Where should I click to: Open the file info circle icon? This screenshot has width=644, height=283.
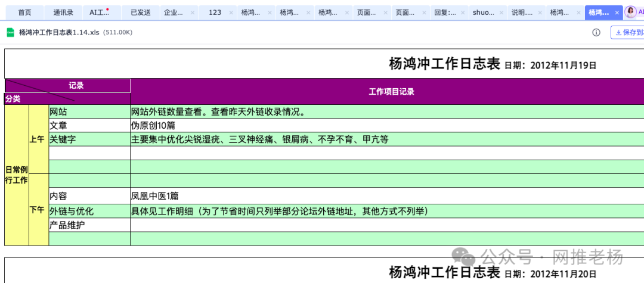pyautogui.click(x=596, y=32)
